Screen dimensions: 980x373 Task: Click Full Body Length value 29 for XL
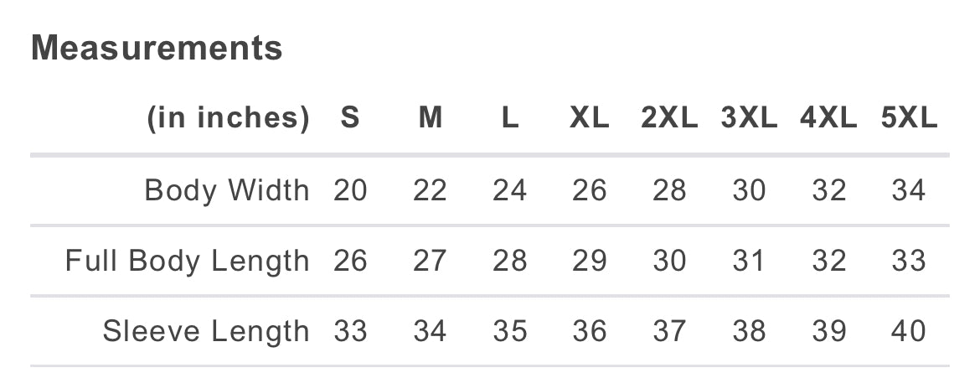[x=590, y=261]
